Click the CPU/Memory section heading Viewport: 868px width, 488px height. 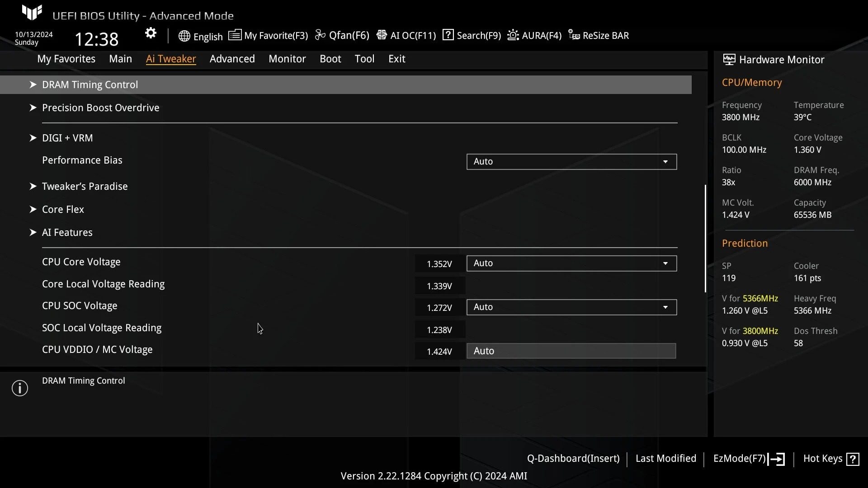[x=752, y=83]
